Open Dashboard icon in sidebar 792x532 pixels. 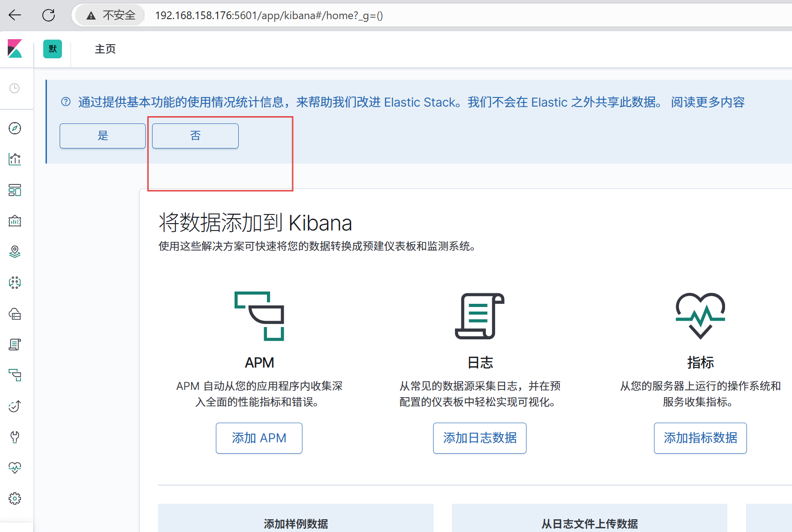[15, 190]
